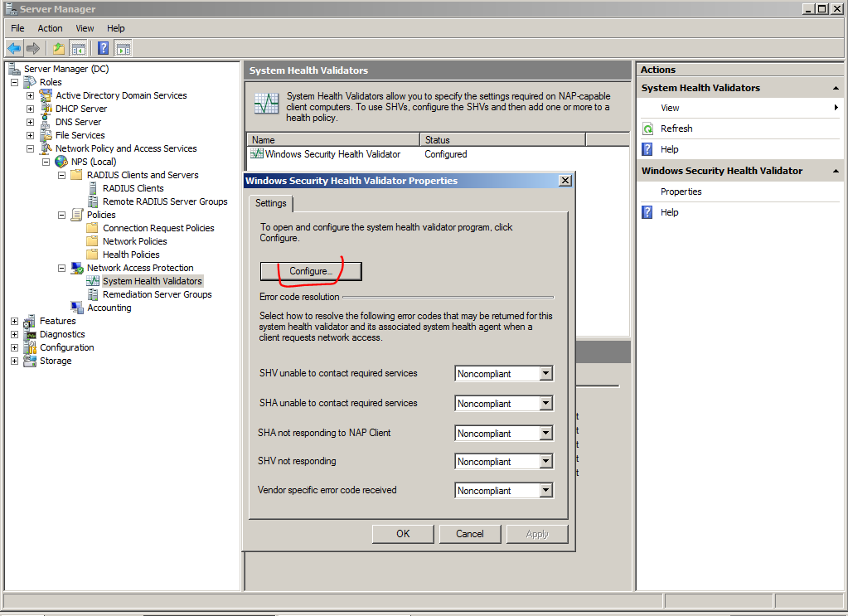Click the Diagnostics node icon
Screen dimensions: 848x616
coord(30,334)
